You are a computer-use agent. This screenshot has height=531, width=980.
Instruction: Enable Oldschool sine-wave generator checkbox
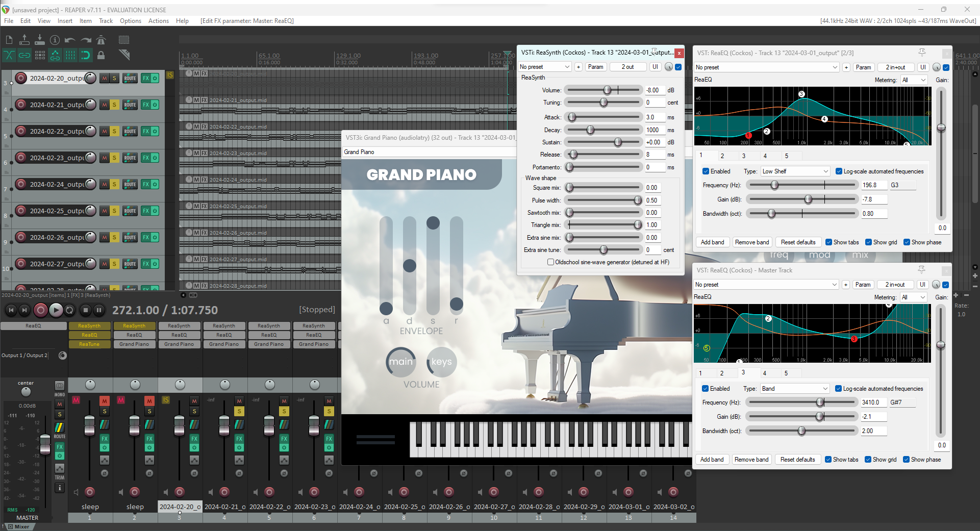[x=550, y=262]
